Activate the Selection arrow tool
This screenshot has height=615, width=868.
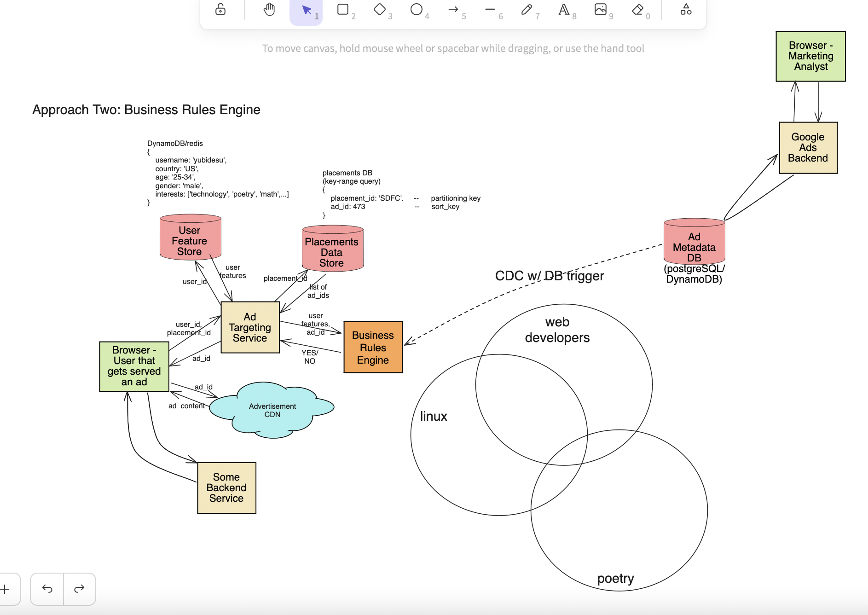click(x=306, y=10)
